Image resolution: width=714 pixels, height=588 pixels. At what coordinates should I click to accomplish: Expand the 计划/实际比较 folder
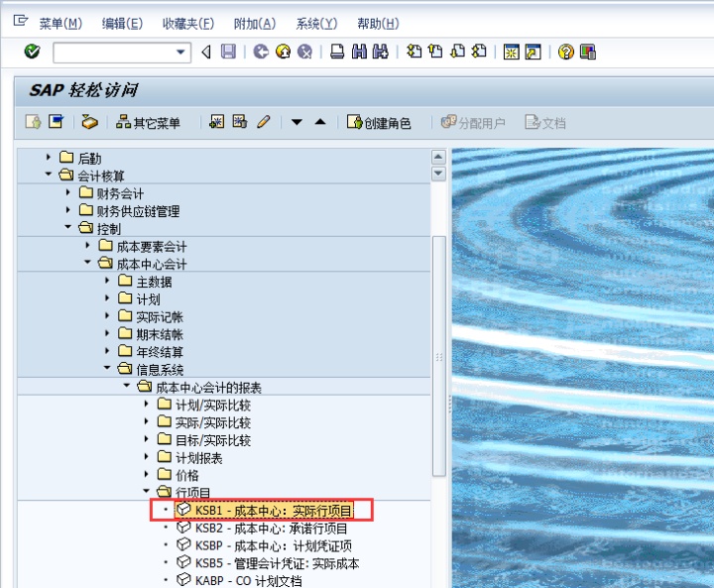click(146, 404)
